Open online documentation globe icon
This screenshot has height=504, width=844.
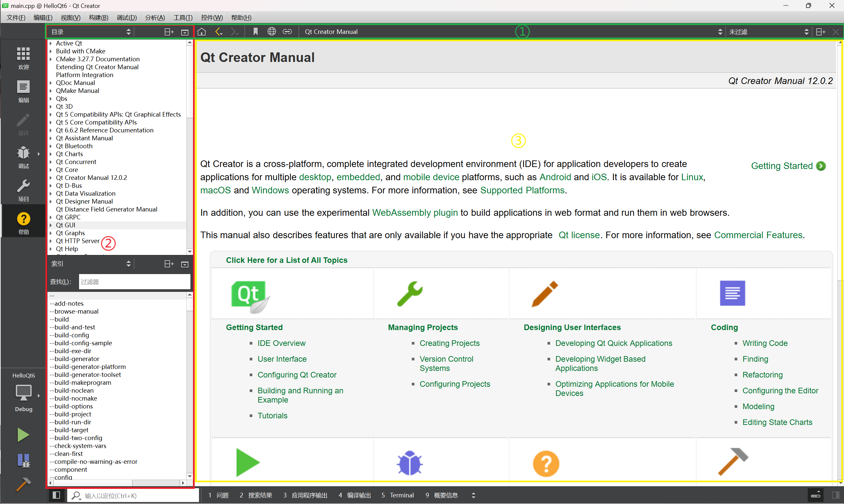point(271,32)
